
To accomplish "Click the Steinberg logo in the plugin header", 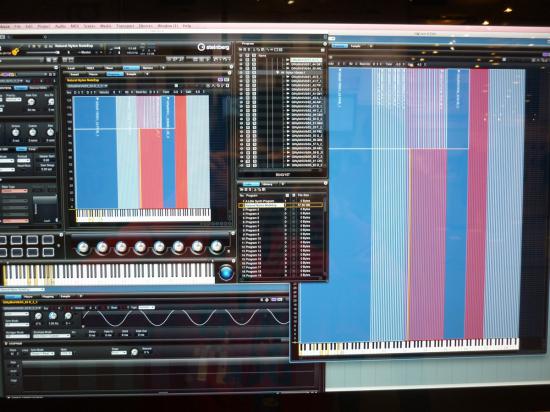I will (x=213, y=47).
